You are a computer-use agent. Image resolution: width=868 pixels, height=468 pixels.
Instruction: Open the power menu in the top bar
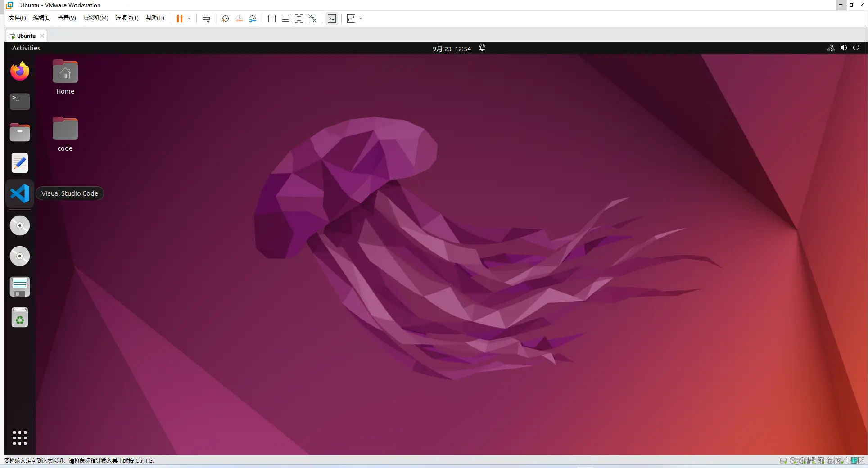coord(856,48)
